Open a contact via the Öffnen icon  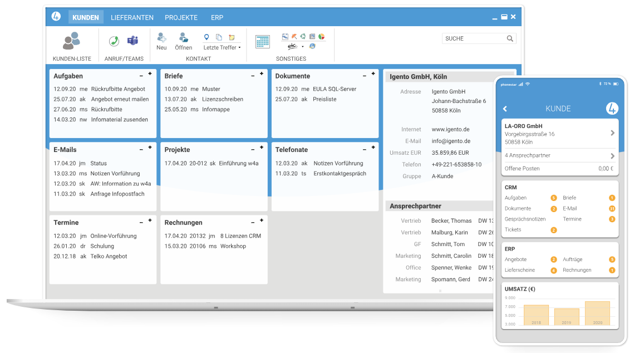coord(184,37)
